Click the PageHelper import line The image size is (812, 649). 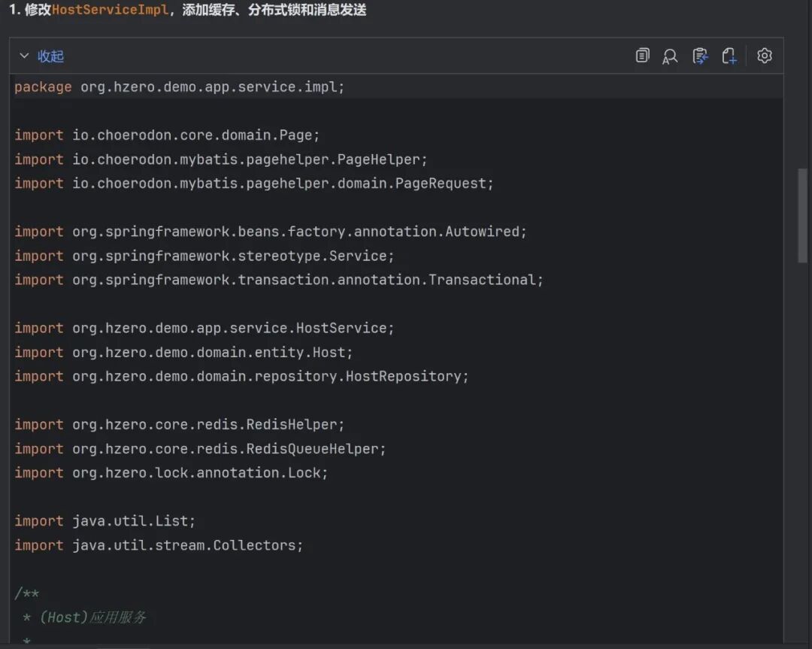pos(221,159)
